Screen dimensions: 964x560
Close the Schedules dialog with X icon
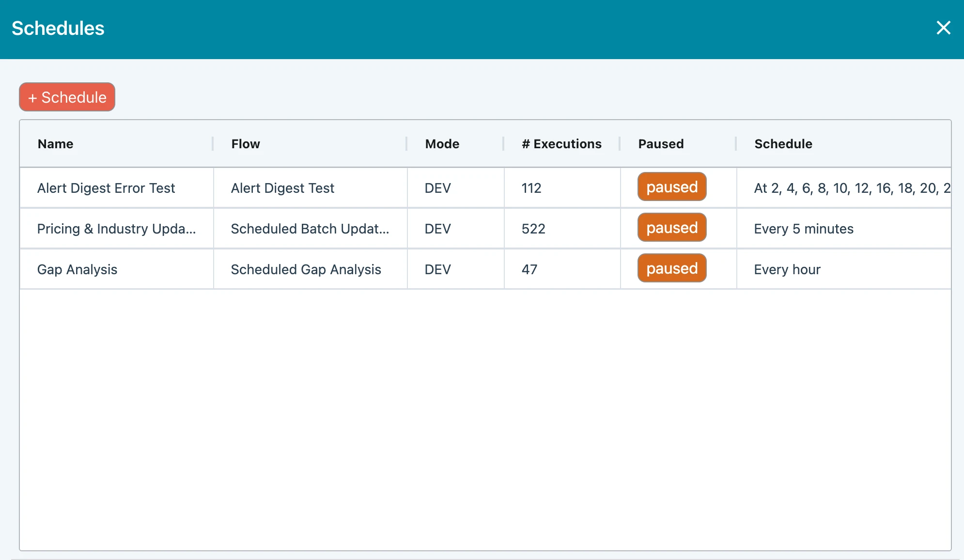pyautogui.click(x=943, y=28)
